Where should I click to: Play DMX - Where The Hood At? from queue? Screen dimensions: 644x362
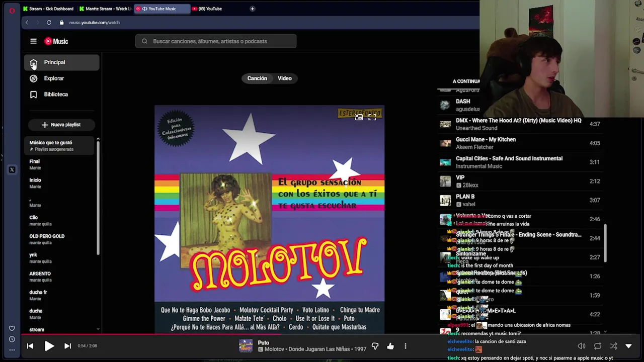point(521,124)
